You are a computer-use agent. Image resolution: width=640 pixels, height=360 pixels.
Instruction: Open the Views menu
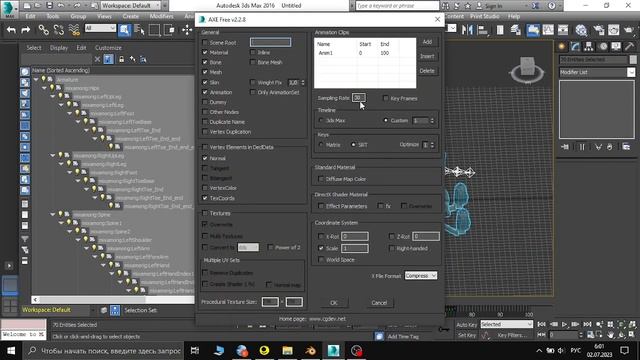click(x=104, y=16)
